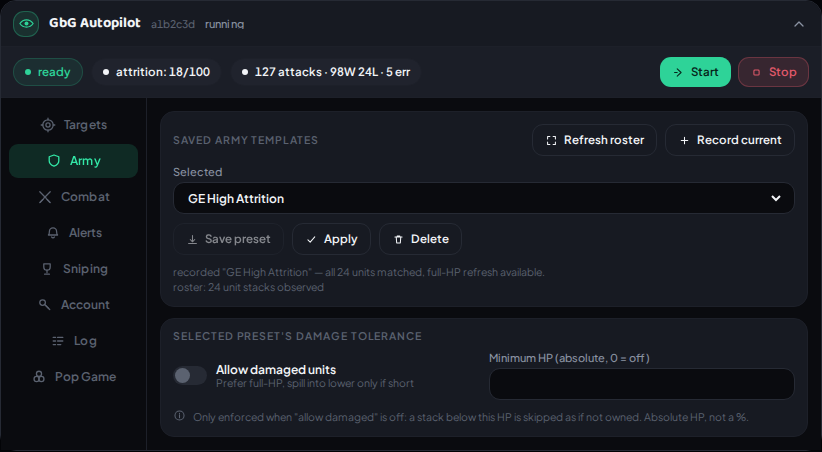Click the Pop Game icon
Viewport: 822px width, 452px height.
tap(39, 377)
